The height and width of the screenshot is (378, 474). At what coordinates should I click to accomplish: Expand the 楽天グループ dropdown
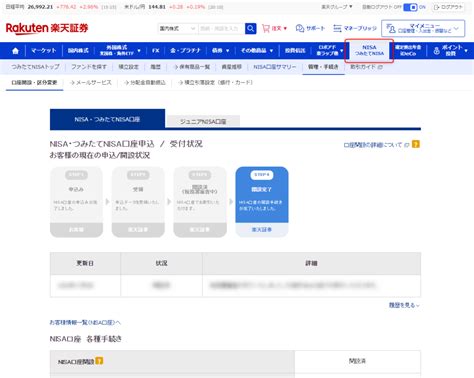click(336, 7)
